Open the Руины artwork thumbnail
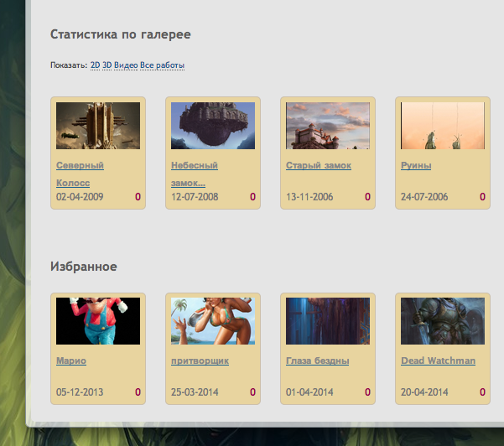 443,126
